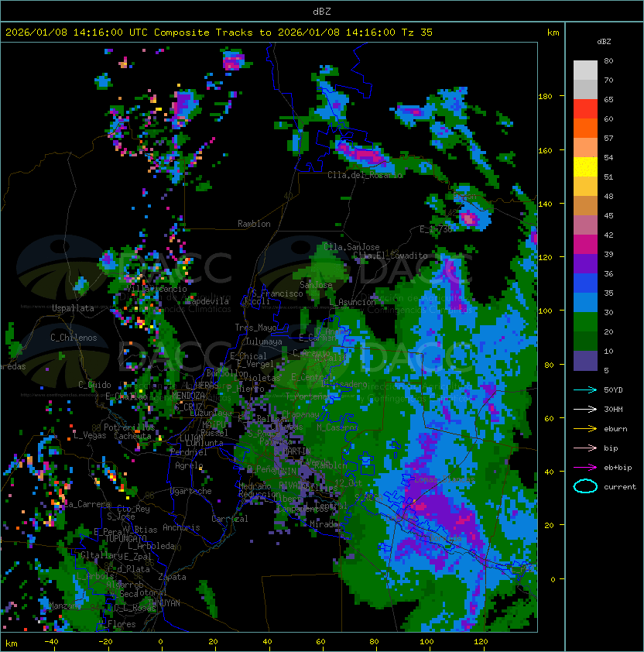Click the '100' tick on vertical km axis
The image size is (644, 652).
545,311
